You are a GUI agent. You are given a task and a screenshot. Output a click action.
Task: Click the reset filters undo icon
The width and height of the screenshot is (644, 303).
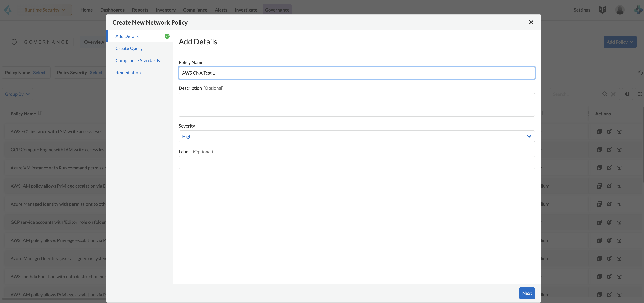tap(640, 73)
